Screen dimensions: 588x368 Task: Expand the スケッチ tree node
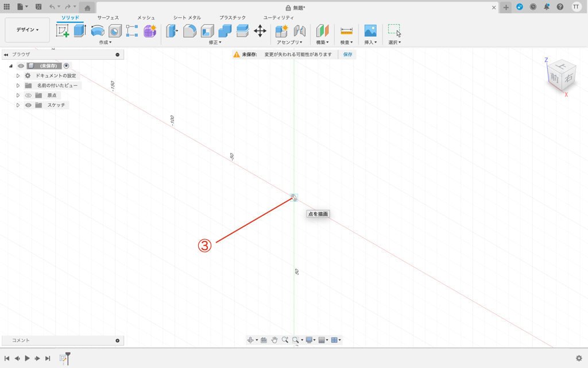18,105
